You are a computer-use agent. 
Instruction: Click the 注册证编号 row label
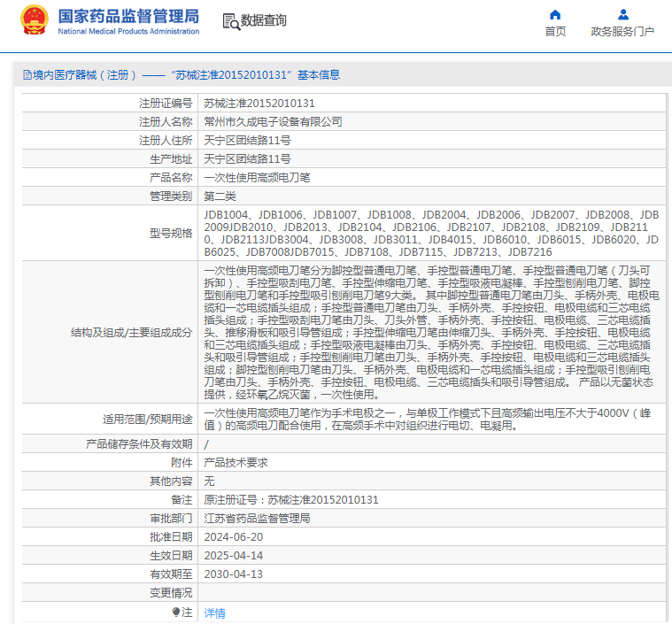click(x=166, y=104)
